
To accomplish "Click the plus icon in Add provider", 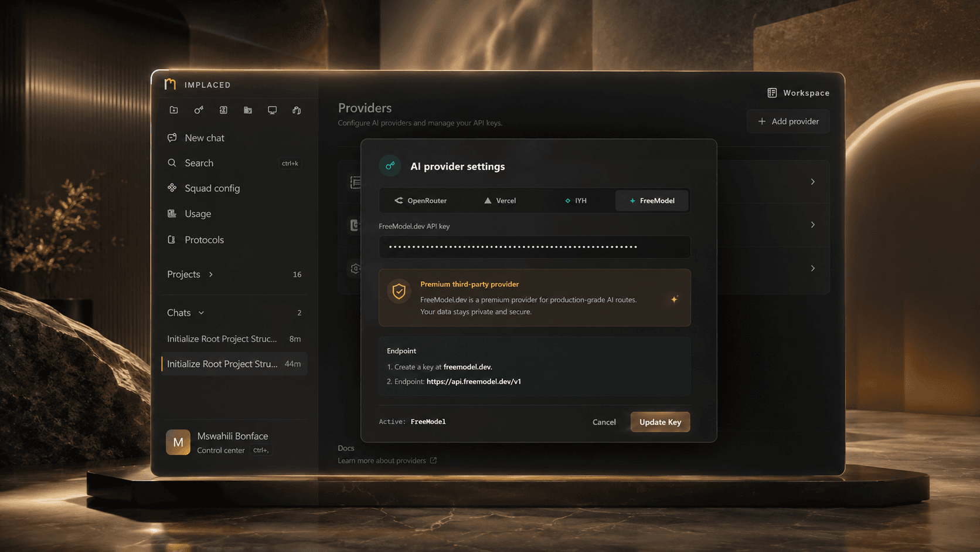I will tap(762, 121).
